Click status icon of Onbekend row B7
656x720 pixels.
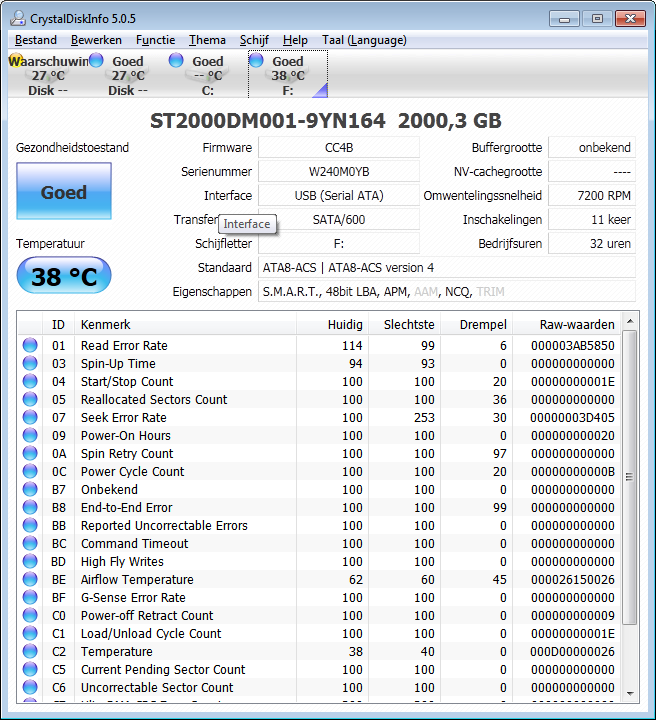pos(30,489)
